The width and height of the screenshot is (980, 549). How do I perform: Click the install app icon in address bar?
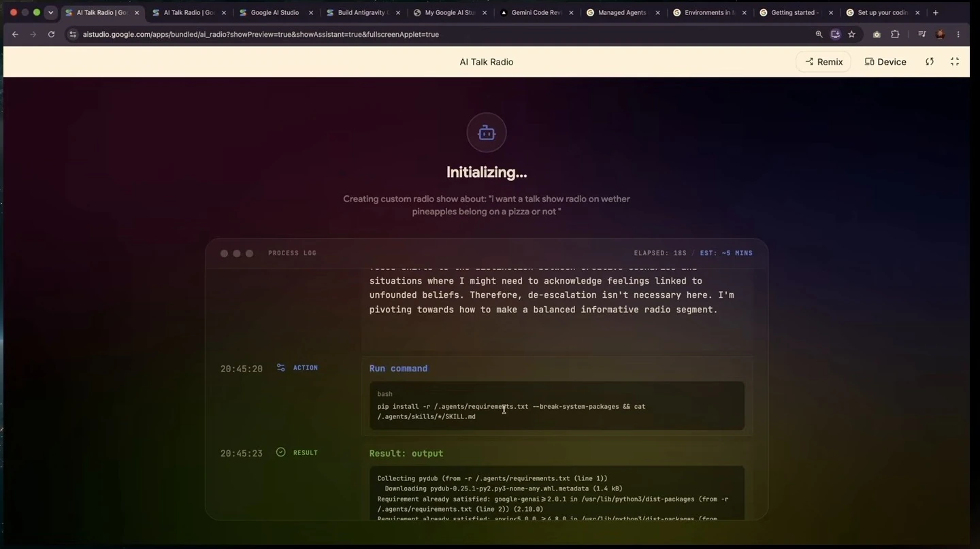point(835,34)
